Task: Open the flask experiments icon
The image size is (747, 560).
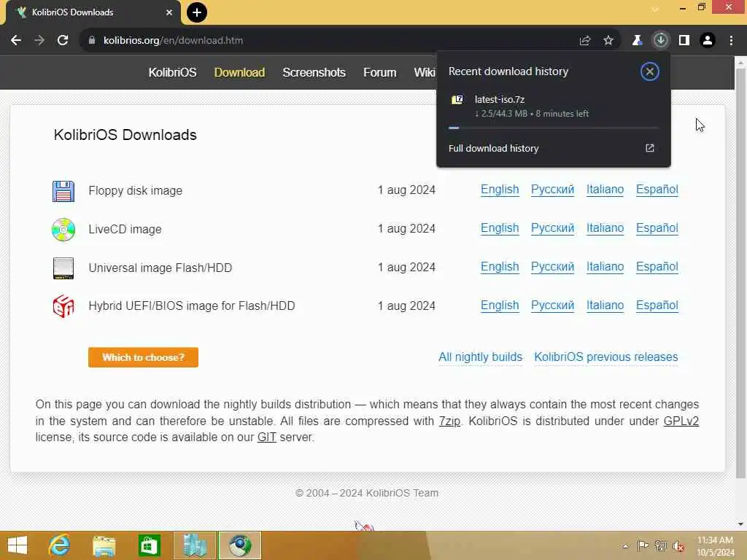Action: pos(637,41)
